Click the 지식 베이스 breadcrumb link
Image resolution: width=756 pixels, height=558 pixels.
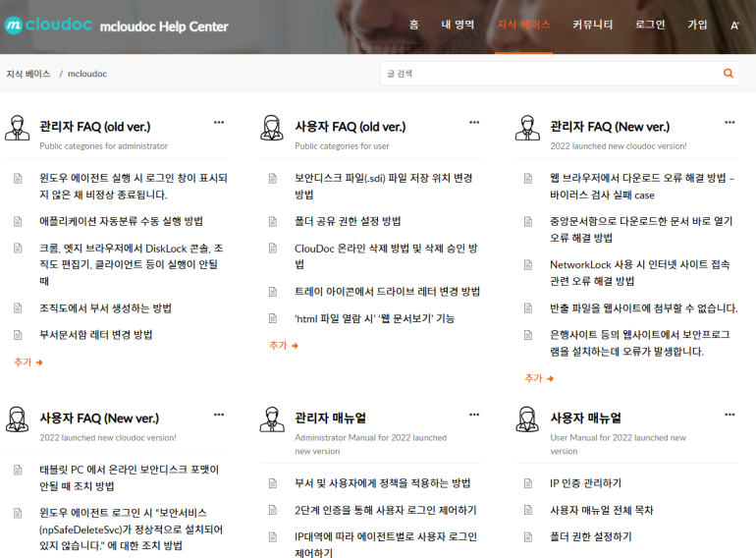pos(27,74)
